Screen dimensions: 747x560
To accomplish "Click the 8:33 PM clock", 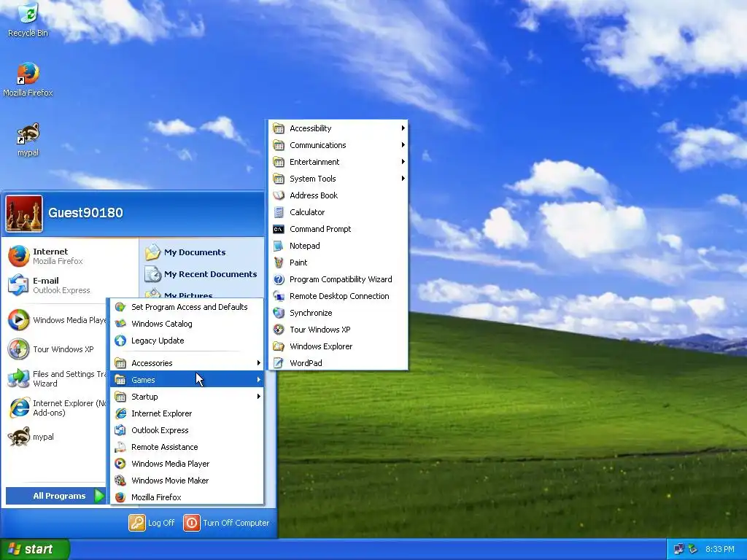I will coord(720,549).
